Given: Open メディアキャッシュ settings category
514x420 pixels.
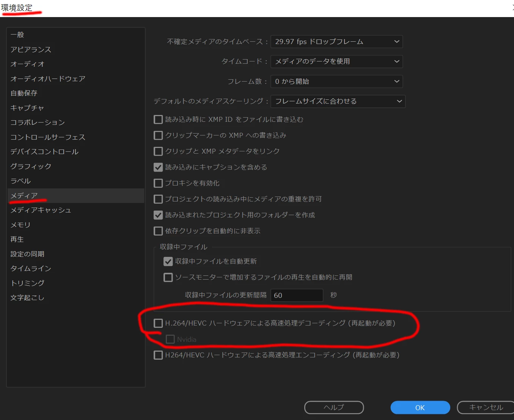Looking at the screenshot, I should 76,210.
